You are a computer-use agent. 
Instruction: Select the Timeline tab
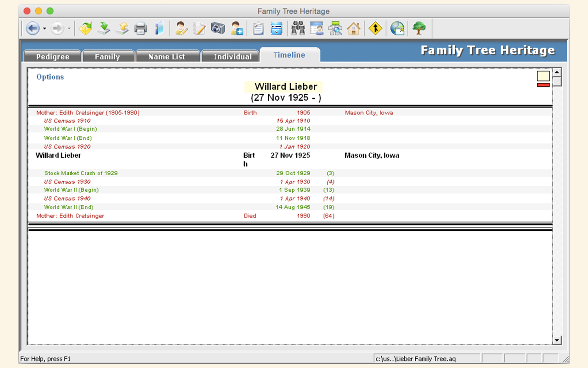point(289,55)
